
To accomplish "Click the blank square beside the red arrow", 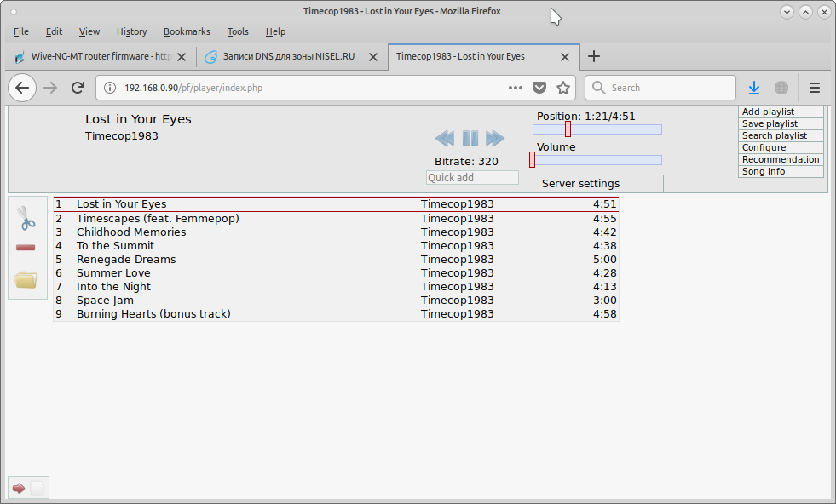I will tap(37, 488).
